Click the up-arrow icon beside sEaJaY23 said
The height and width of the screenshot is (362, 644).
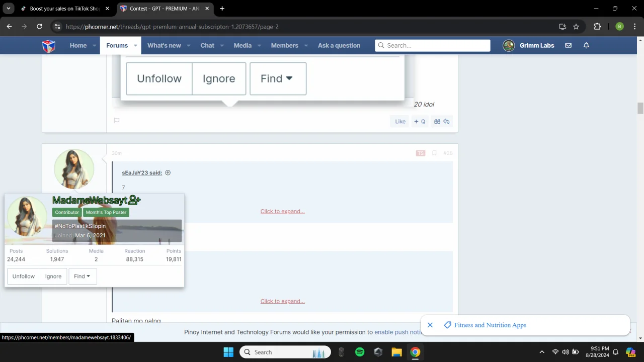click(x=168, y=172)
